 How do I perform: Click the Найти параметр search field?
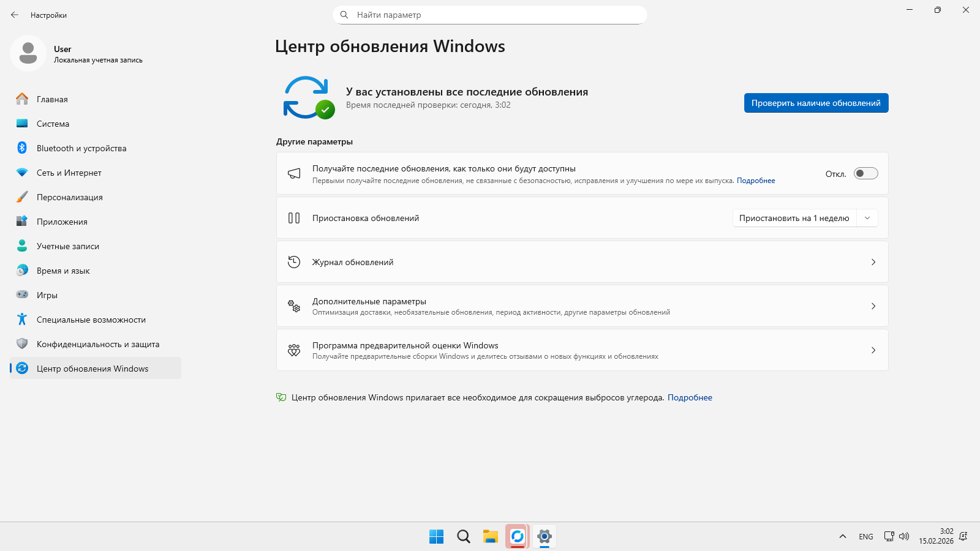point(490,15)
